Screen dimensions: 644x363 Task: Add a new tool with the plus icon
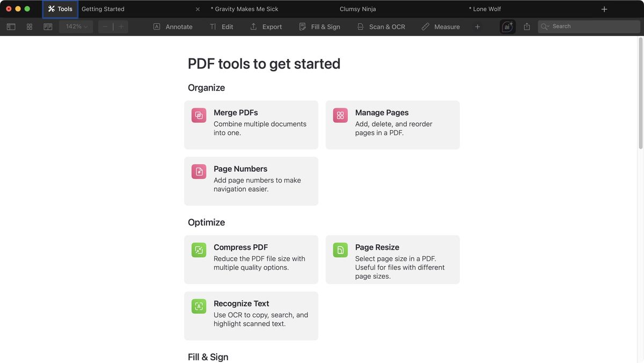pos(477,26)
